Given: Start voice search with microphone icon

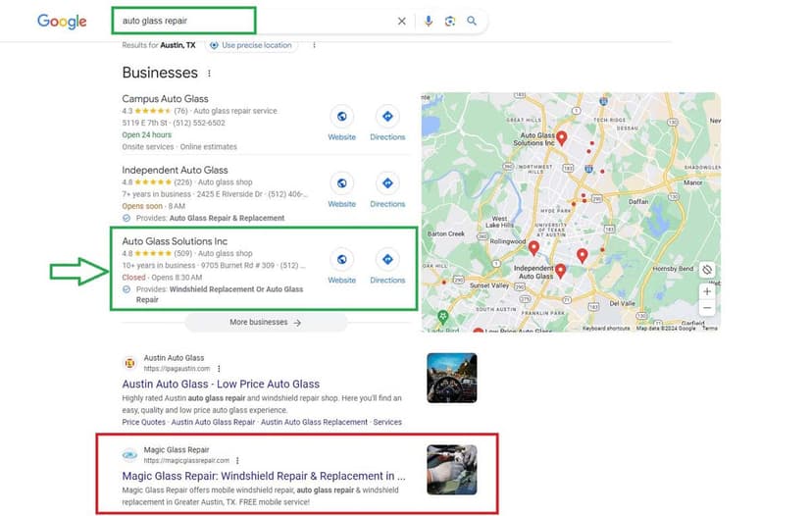Looking at the screenshot, I should pos(429,21).
